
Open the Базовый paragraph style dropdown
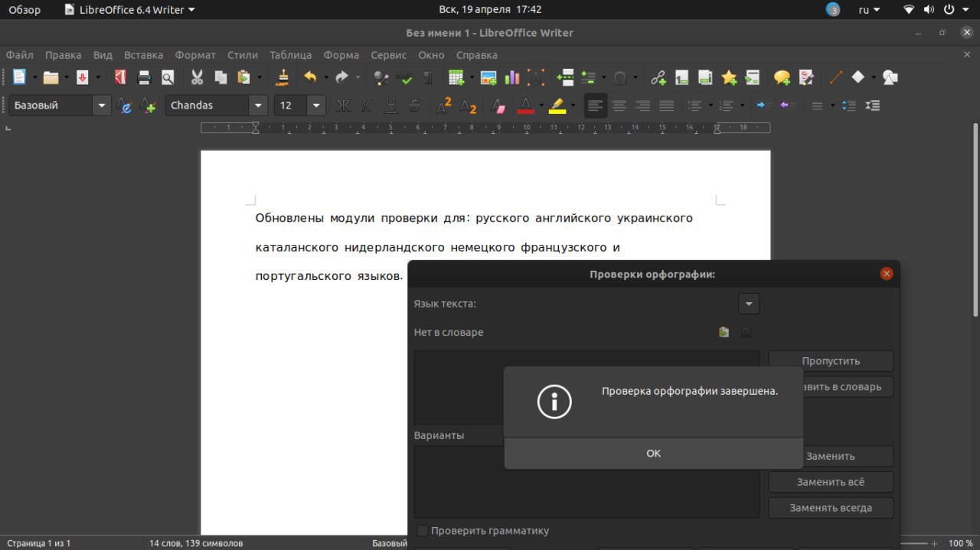103,106
